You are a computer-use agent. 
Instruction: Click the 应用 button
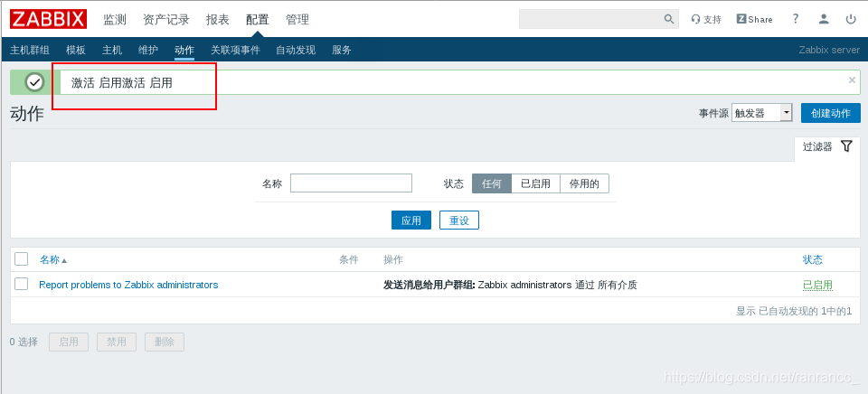411,220
